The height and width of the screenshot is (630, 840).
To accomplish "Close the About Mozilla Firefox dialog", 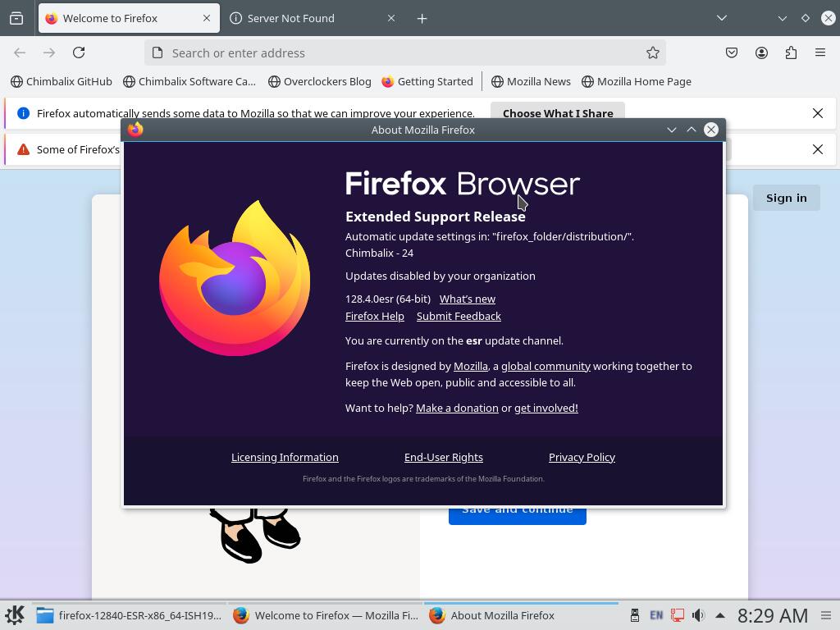I will pyautogui.click(x=711, y=130).
